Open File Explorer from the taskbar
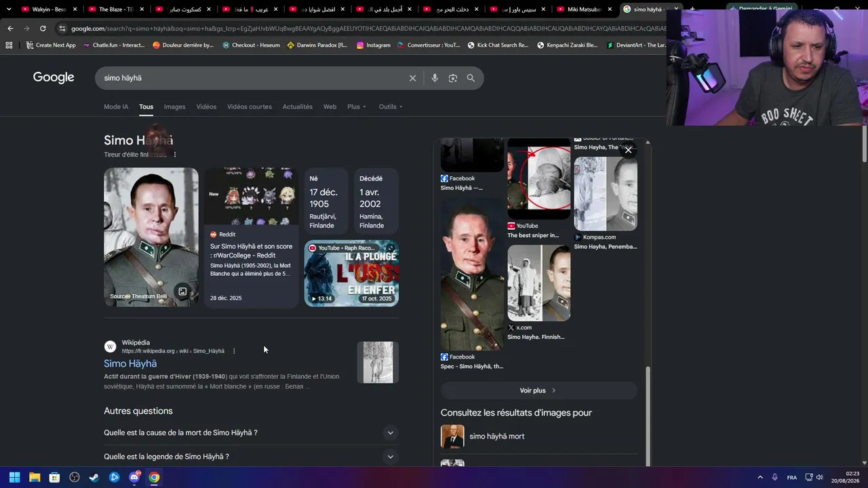868x488 pixels. point(35,477)
